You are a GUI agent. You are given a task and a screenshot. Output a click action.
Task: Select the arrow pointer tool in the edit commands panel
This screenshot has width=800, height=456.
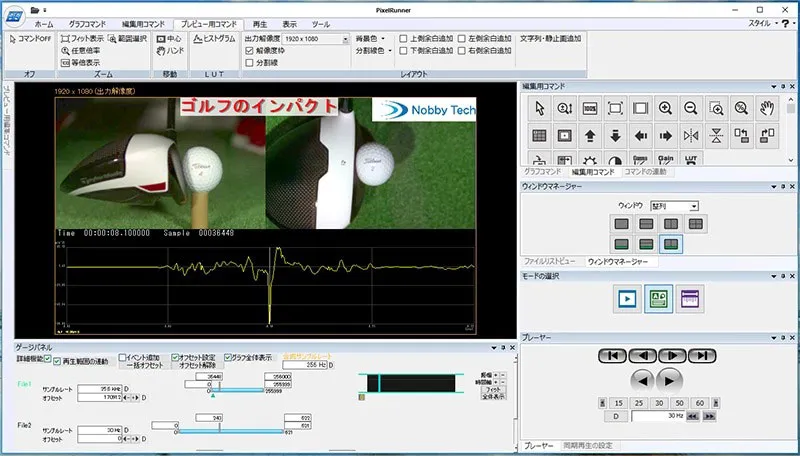pos(539,108)
